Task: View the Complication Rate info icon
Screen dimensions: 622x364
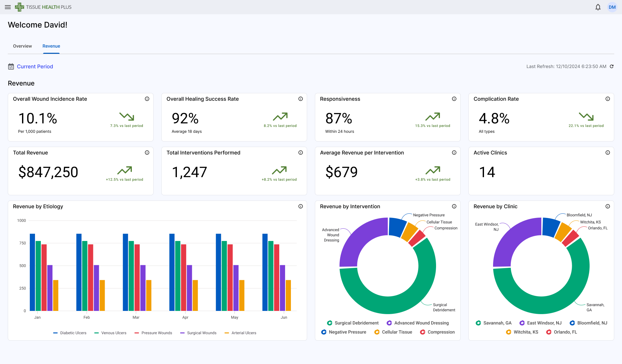Action: click(x=608, y=99)
